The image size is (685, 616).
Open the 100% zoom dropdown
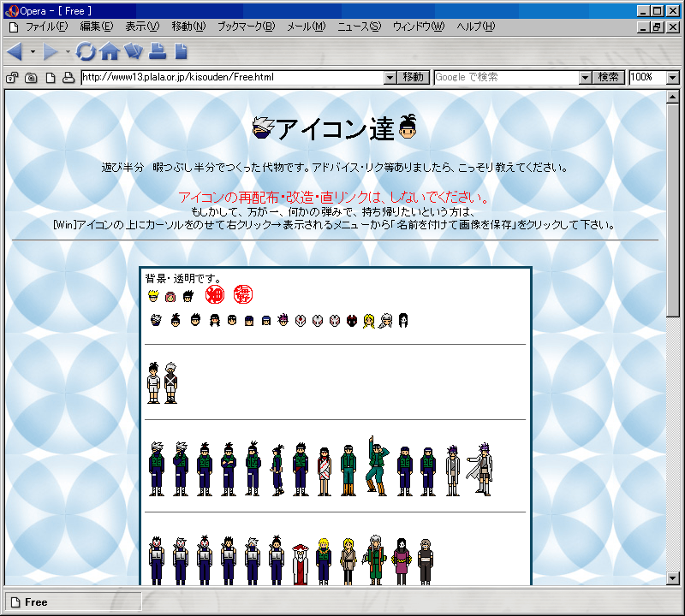(x=673, y=78)
